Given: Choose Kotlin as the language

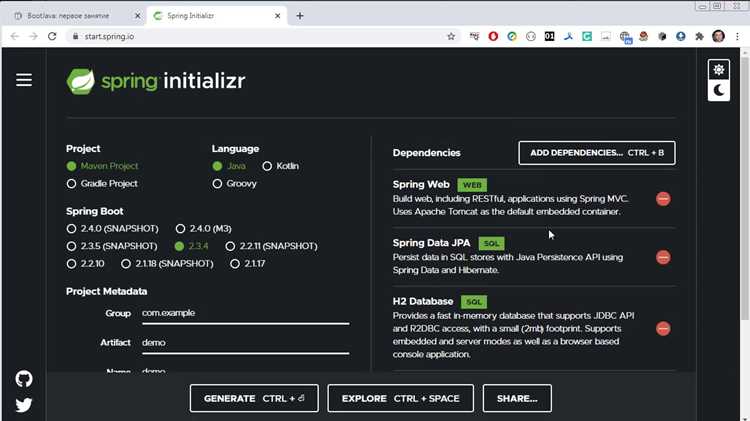Looking at the screenshot, I should 267,166.
